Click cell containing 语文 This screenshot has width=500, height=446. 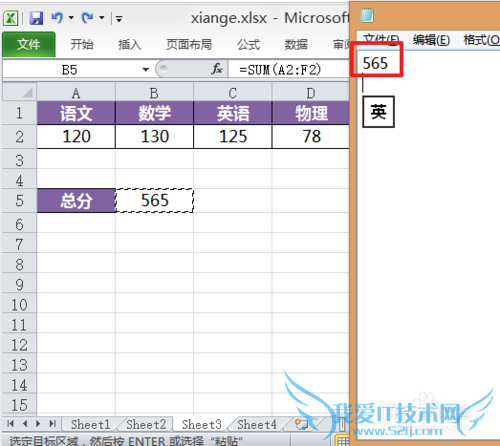[x=76, y=113]
